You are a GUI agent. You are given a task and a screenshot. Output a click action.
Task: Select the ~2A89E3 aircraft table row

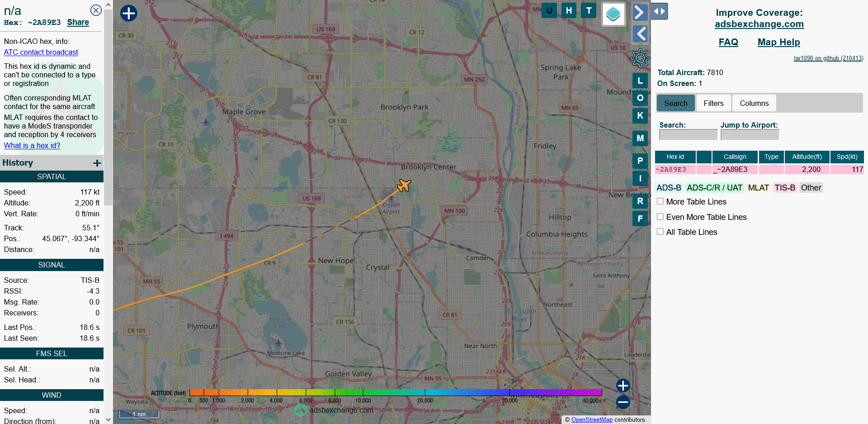(759, 169)
